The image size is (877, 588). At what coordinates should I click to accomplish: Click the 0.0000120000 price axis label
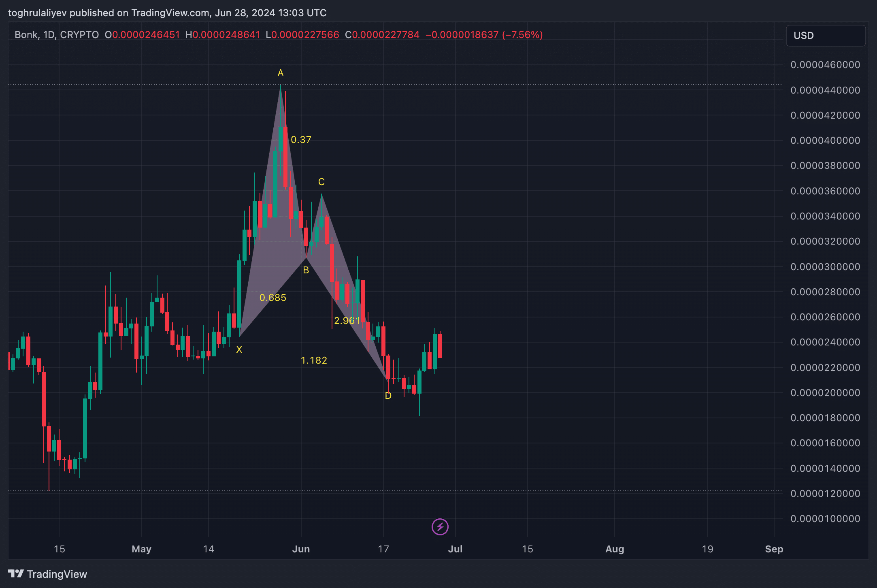click(826, 494)
